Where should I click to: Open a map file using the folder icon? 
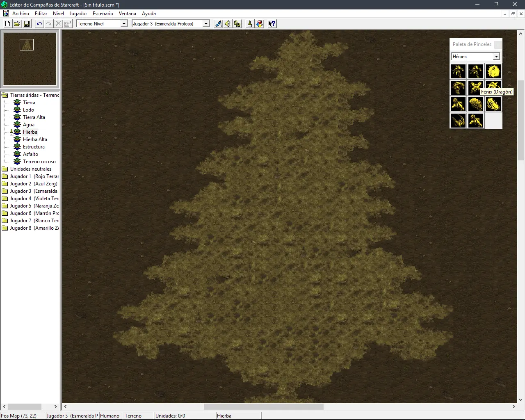click(x=17, y=24)
